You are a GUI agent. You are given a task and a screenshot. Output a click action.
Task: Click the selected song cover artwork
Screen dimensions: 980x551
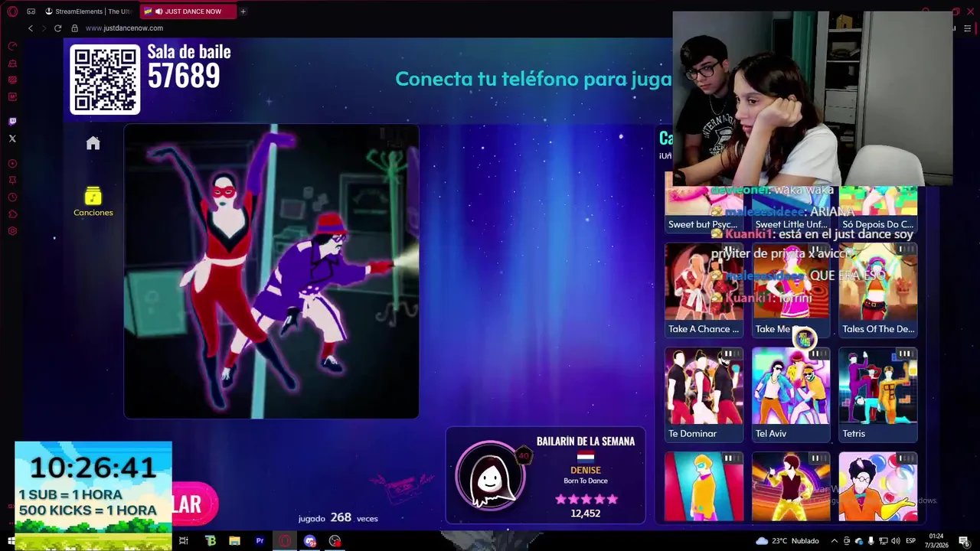click(x=271, y=272)
